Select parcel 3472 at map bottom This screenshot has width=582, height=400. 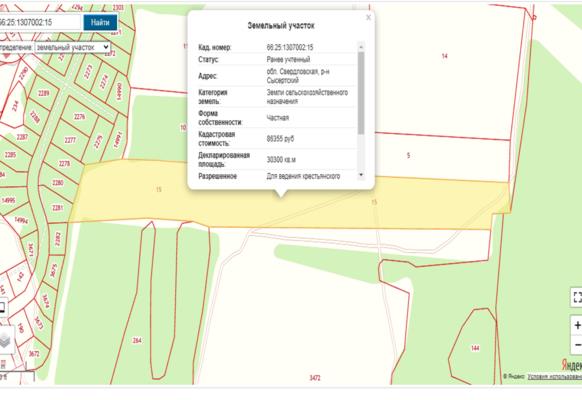point(315,378)
